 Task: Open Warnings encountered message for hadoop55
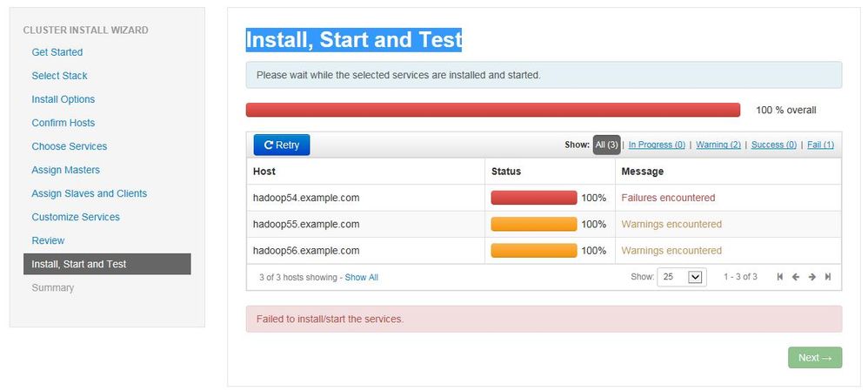[671, 224]
